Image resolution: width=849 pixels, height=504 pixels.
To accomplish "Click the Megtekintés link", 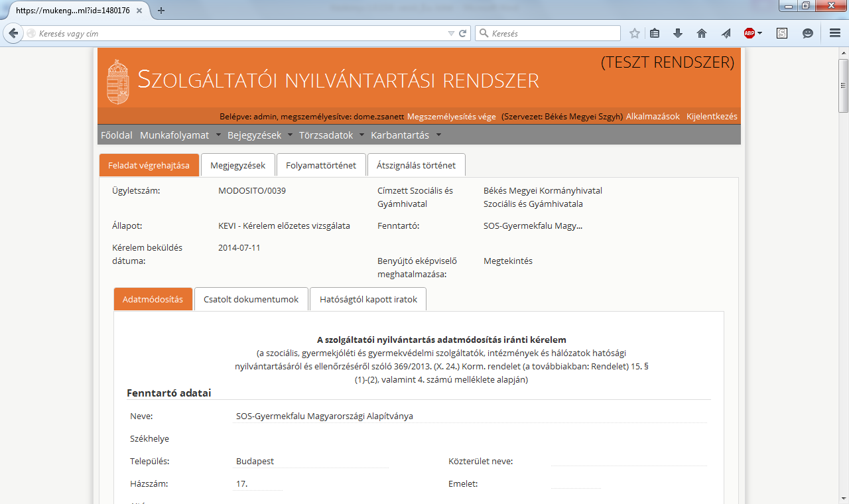I will pos(508,261).
